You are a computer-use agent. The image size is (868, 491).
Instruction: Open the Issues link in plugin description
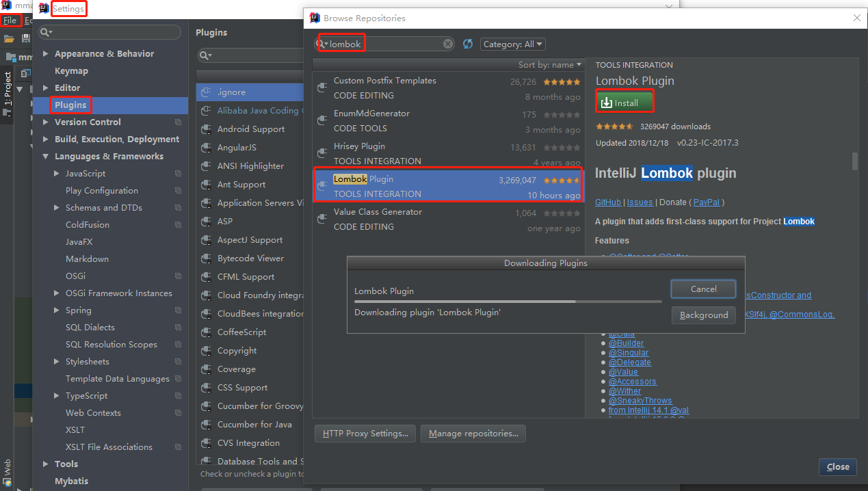[640, 202]
